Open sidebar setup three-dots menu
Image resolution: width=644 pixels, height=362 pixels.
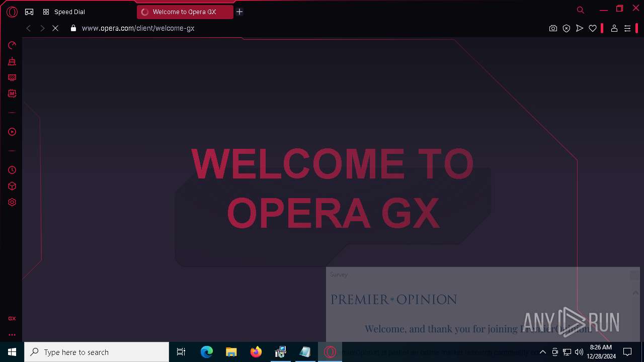click(x=12, y=334)
